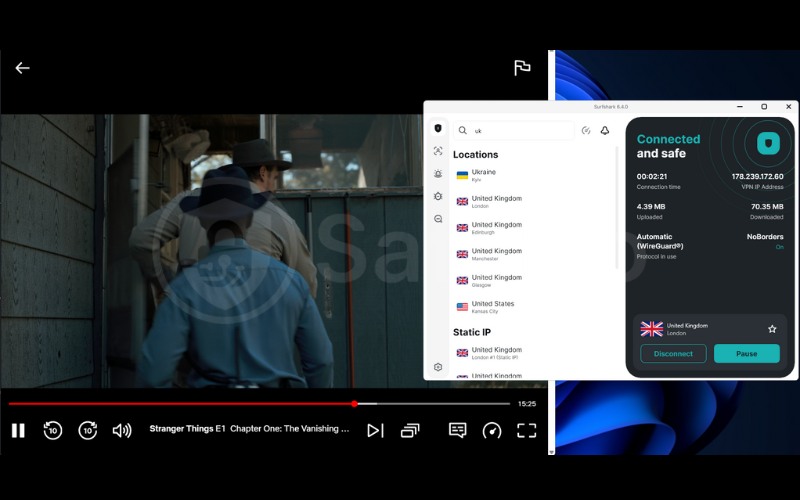Select United Kingdom London location
This screenshot has width=800, height=500.
533,202
